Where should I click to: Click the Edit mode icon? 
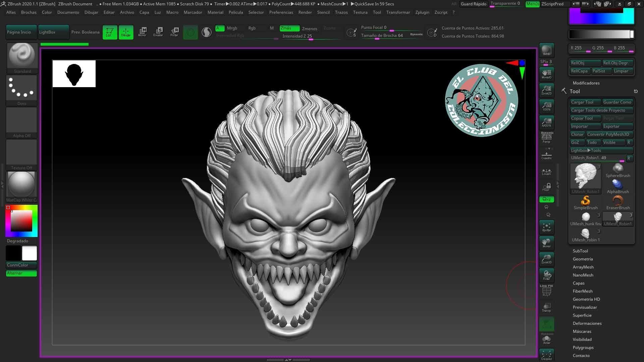point(110,32)
